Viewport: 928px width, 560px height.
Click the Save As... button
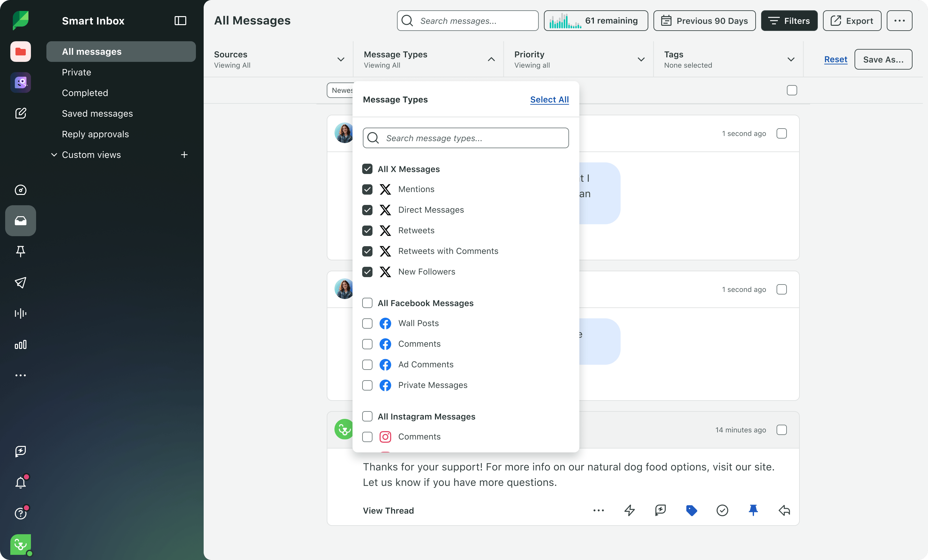[883, 59]
